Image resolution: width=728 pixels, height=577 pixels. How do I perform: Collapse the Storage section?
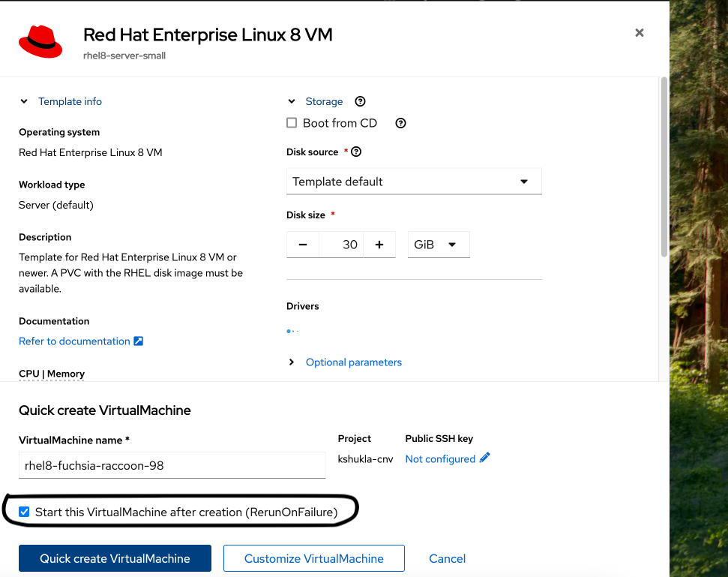(x=292, y=101)
